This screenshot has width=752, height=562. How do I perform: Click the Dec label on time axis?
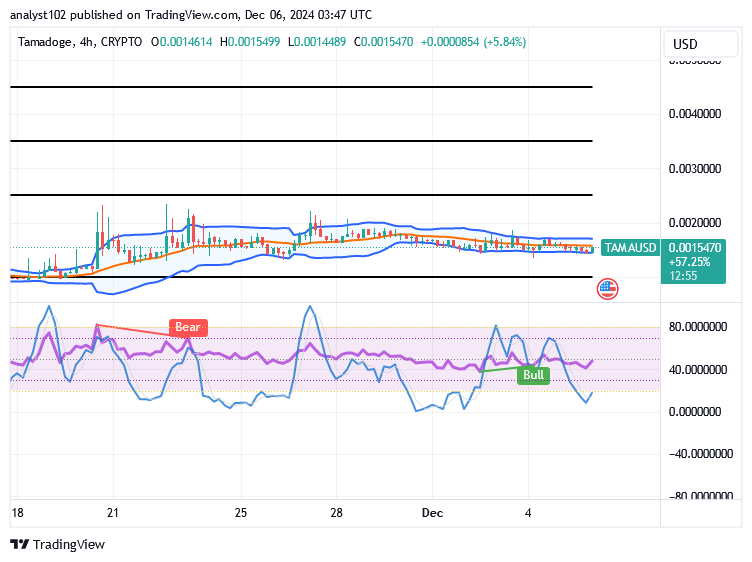click(x=432, y=513)
